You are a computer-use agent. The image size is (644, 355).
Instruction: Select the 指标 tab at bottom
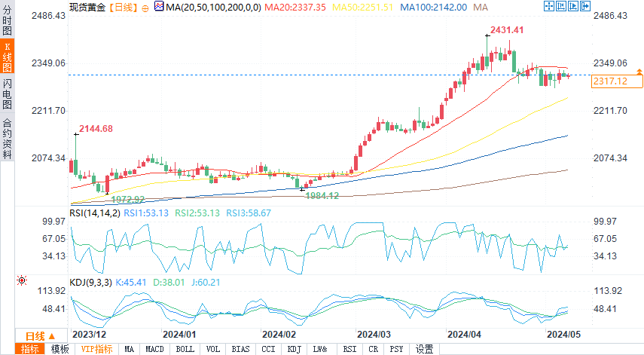pos(29,349)
